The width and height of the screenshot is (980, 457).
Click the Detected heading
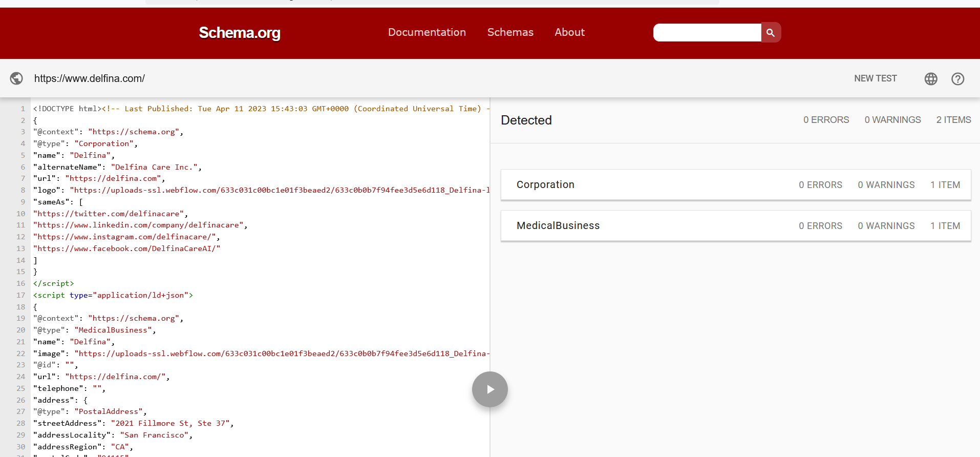[x=526, y=120]
